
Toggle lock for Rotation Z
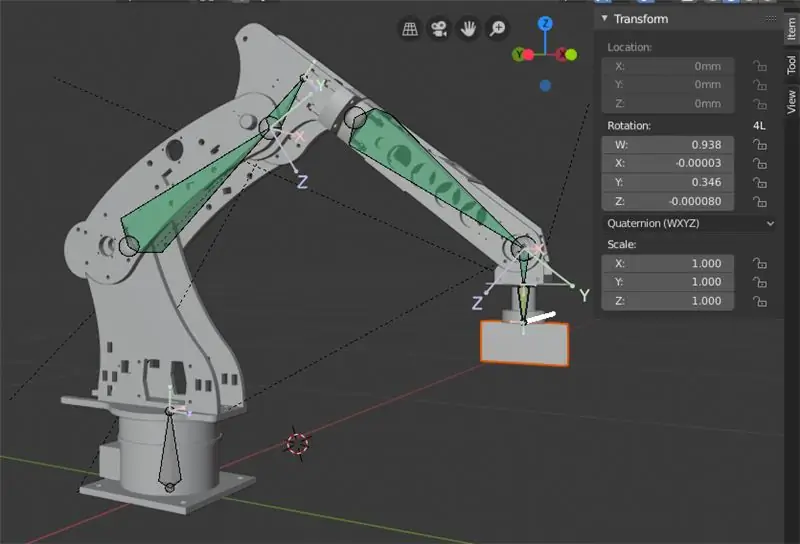(x=760, y=202)
